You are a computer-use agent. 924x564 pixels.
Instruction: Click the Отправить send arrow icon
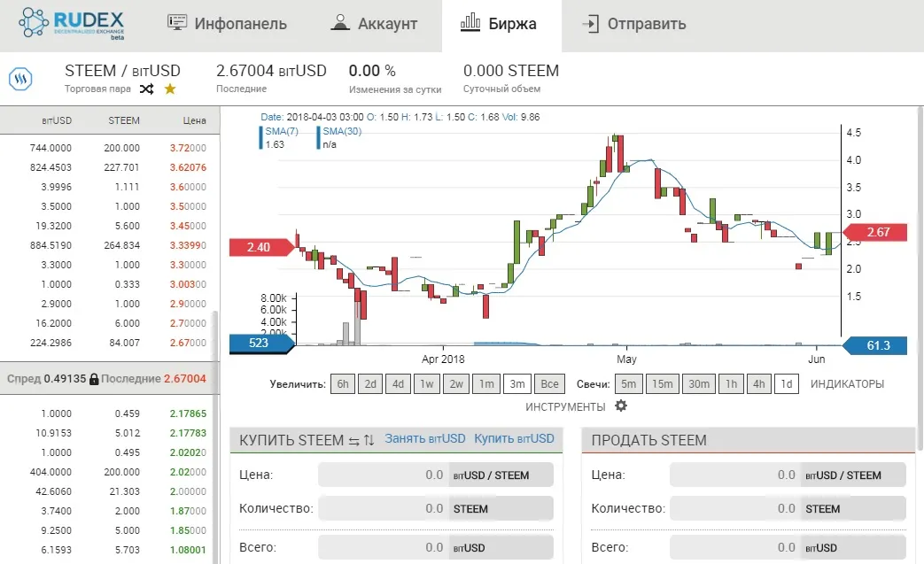591,24
